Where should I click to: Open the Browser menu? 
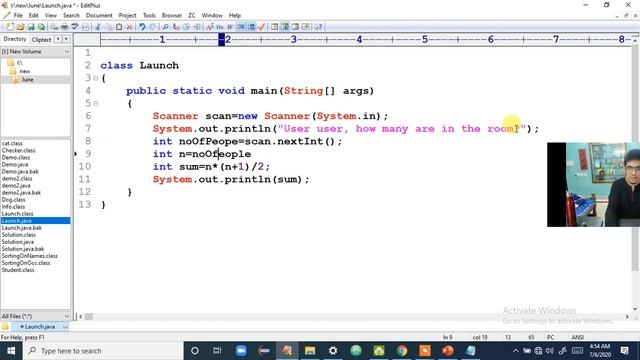171,15
